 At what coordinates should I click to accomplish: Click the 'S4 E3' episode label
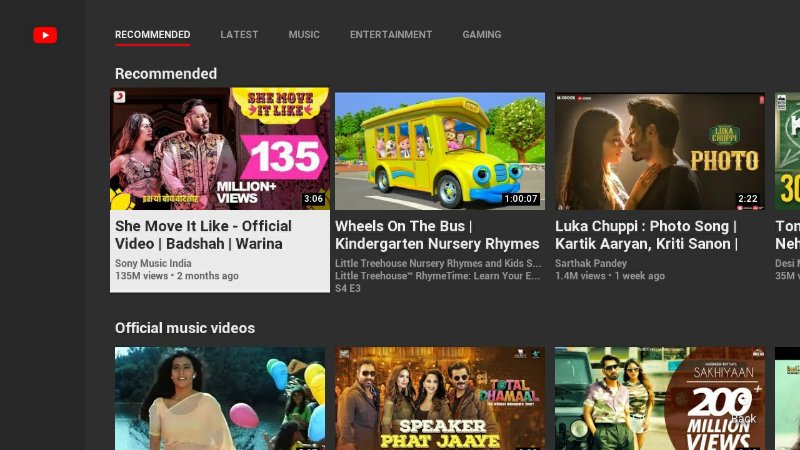[x=347, y=288]
